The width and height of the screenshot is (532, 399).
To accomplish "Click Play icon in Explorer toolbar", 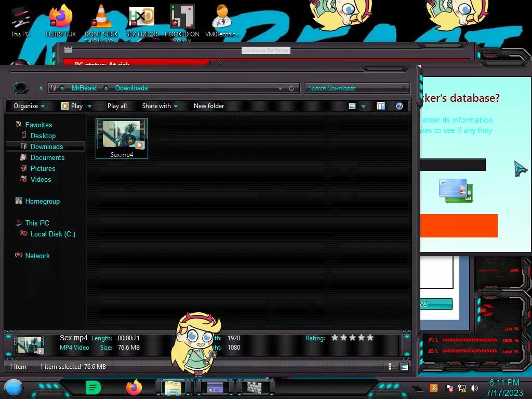I will [x=65, y=106].
